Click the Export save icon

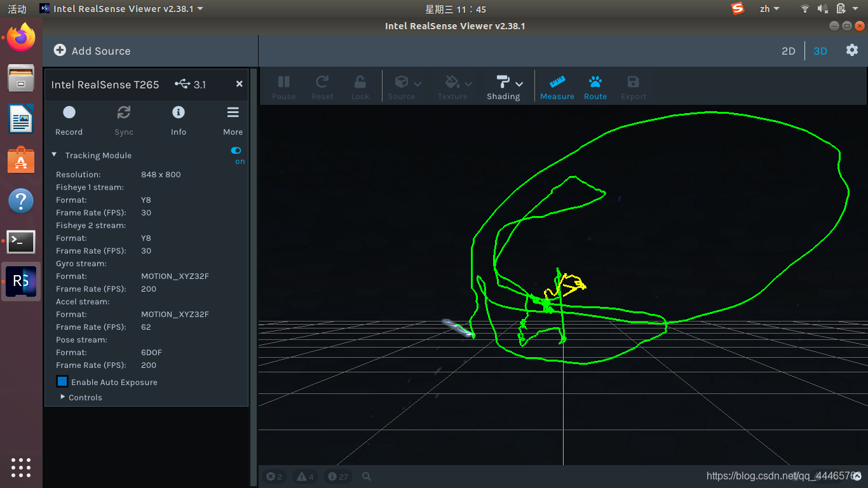point(633,81)
